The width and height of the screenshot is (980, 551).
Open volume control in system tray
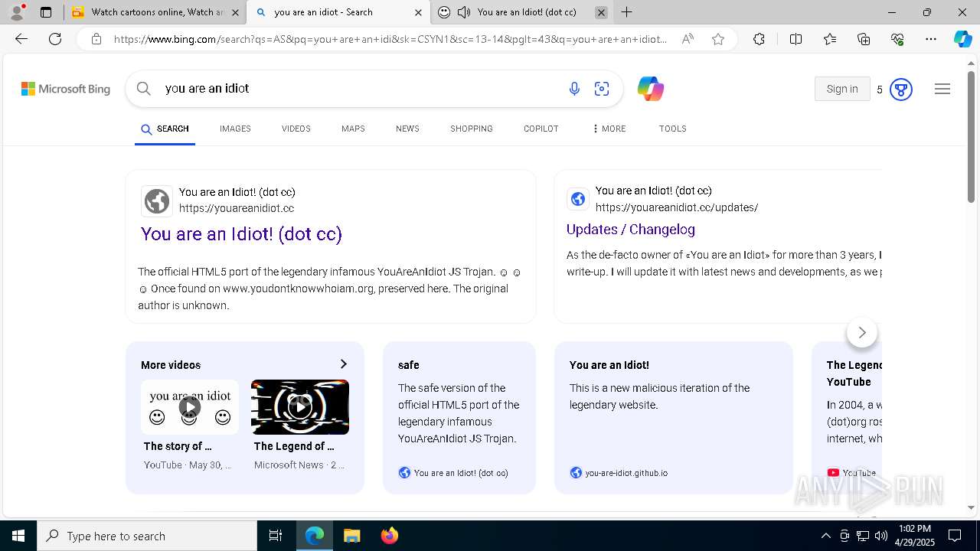coord(880,536)
